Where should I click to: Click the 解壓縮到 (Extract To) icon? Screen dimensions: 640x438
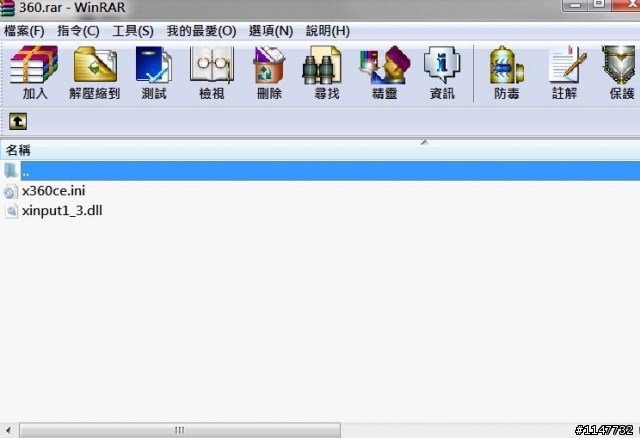[x=95, y=73]
